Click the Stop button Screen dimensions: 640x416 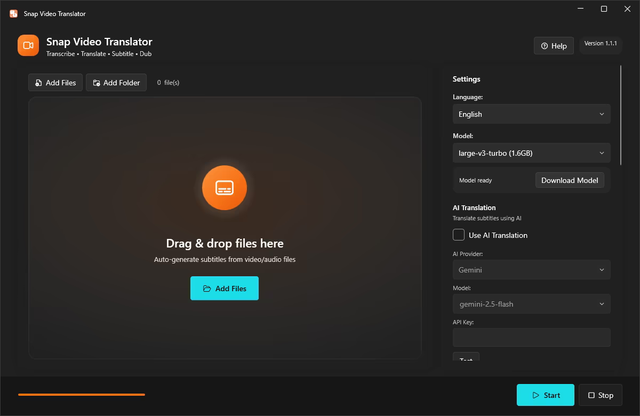600,395
